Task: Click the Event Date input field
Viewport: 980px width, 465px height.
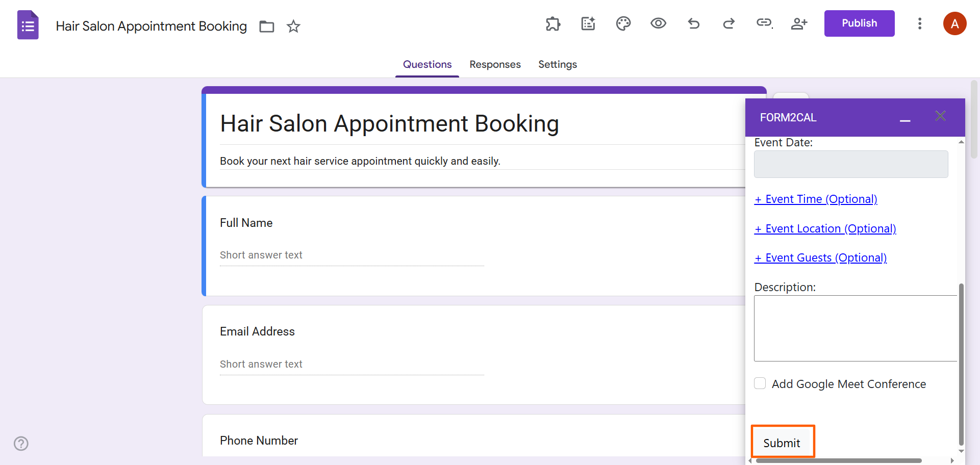Action: [850, 164]
